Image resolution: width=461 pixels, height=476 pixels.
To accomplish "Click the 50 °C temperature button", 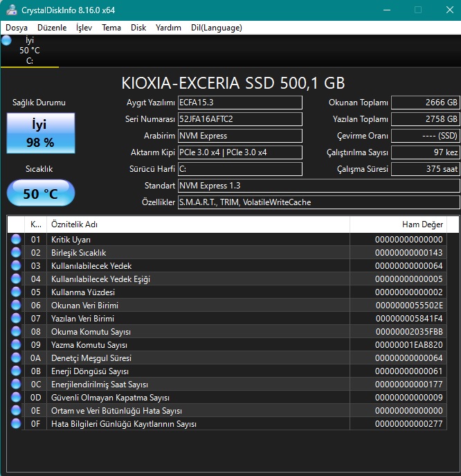I will 41,193.
